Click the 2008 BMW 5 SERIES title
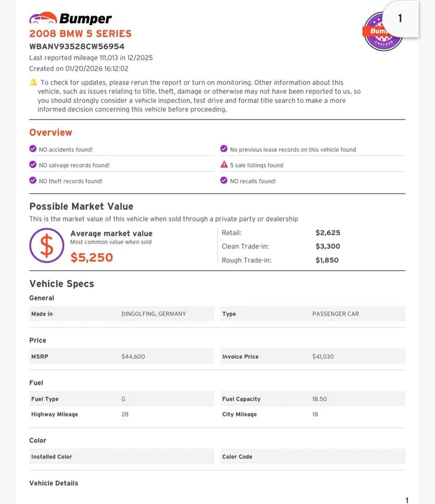Screen dimensions: 435x504 pos(80,34)
